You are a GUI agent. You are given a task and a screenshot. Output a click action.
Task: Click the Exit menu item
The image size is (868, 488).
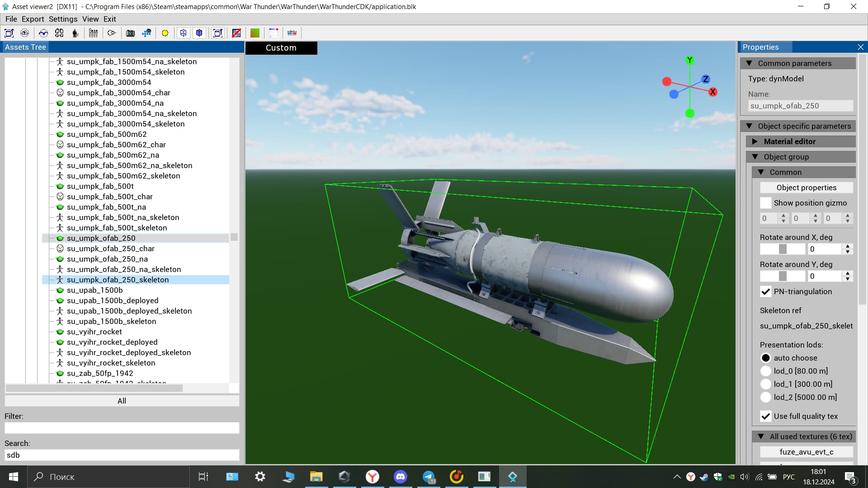(109, 19)
